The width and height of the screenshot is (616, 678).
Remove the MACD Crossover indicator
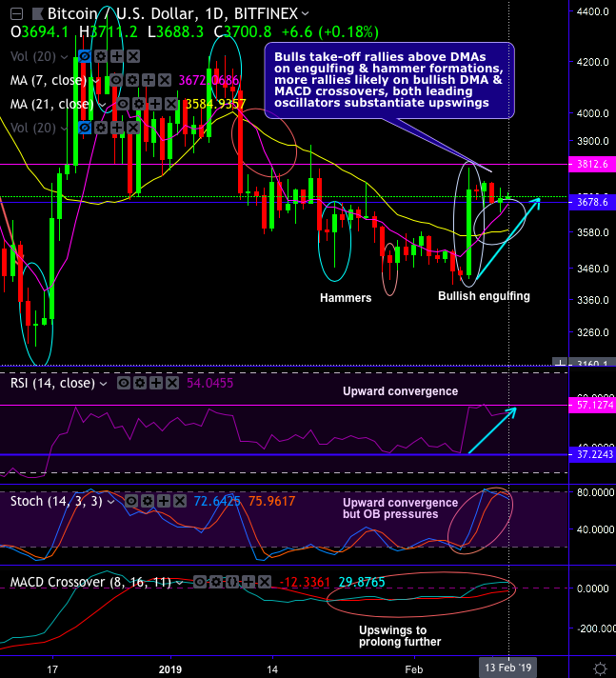(265, 582)
